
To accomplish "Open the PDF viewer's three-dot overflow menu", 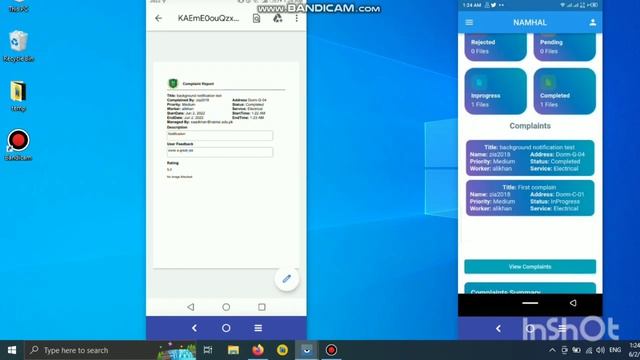I will [297, 18].
